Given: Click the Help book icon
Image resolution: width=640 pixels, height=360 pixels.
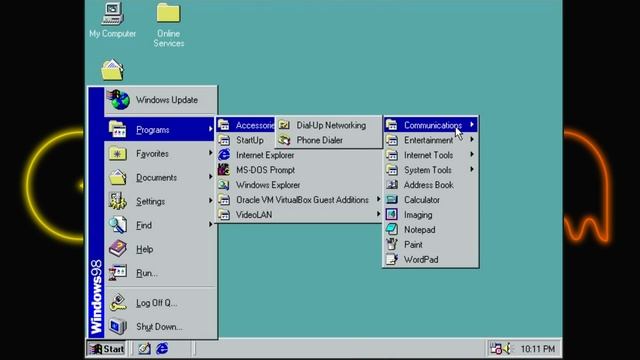Looking at the screenshot, I should pyautogui.click(x=118, y=249).
